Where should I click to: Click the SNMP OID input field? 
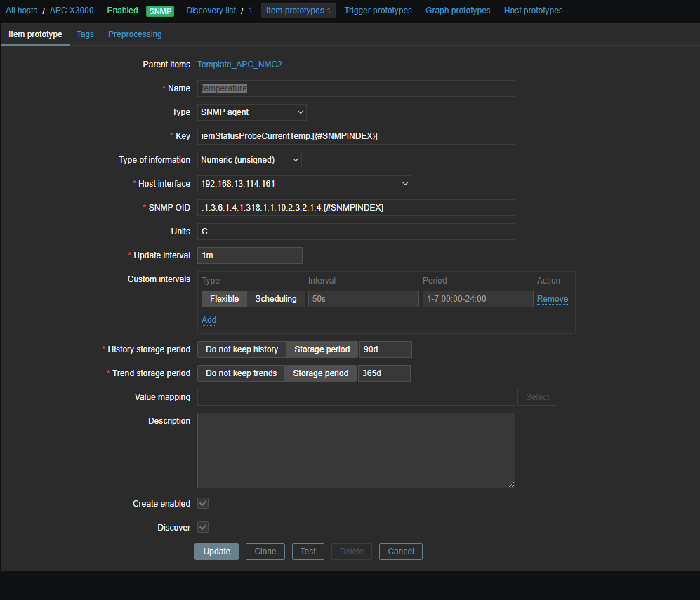point(356,208)
